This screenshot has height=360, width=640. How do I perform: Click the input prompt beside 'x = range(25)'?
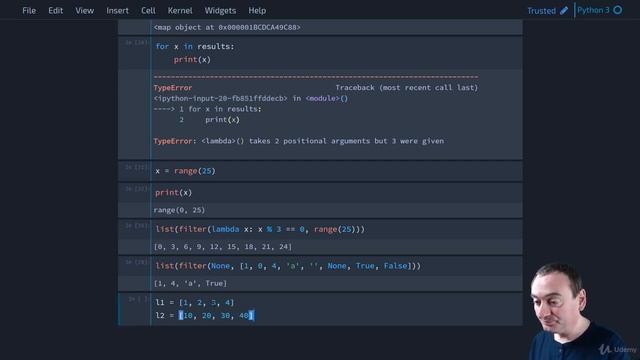pos(136,167)
